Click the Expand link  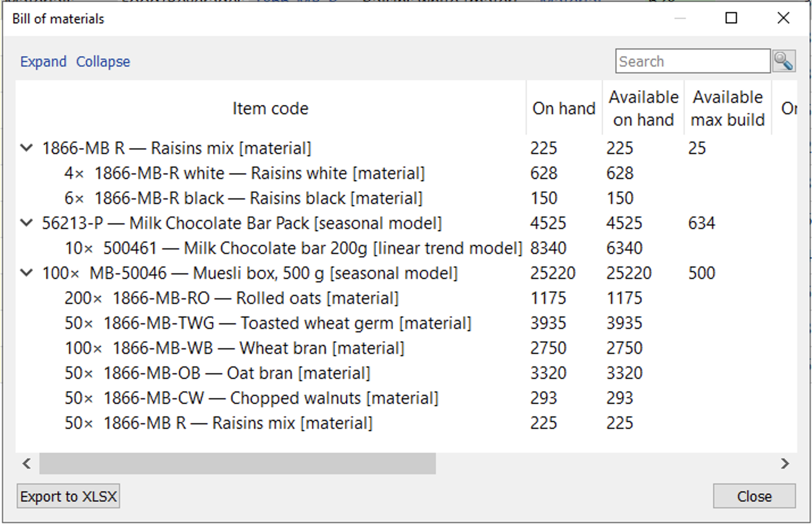pos(43,61)
